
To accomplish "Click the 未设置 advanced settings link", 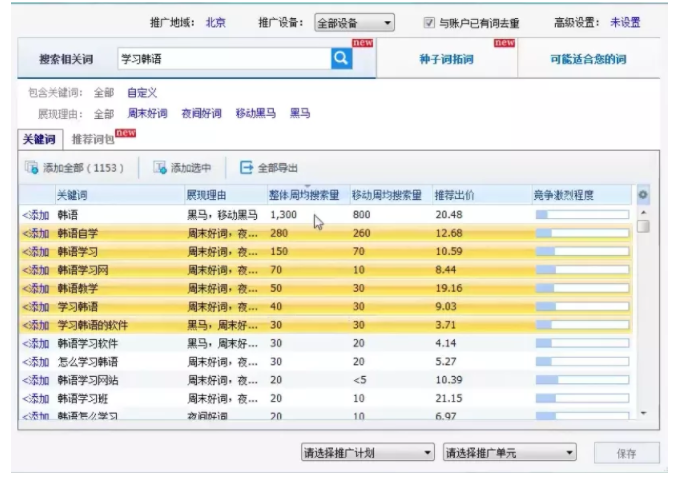I will click(x=625, y=22).
